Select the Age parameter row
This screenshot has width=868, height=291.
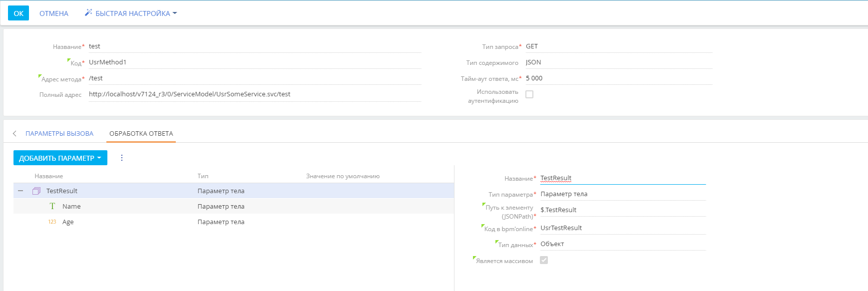click(234, 222)
